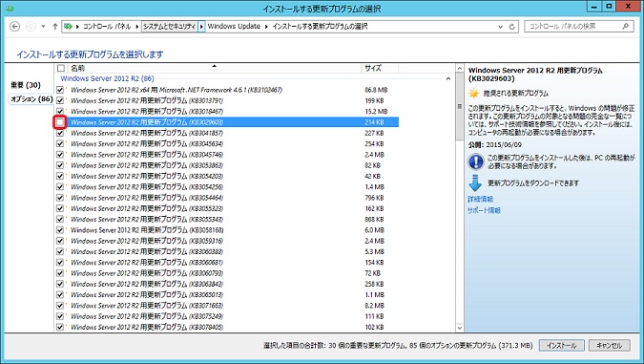Image resolution: width=644 pixels, height=364 pixels.
Task: Expand the chevron after コントロール パネル breadcrumb
Action: tap(136, 27)
